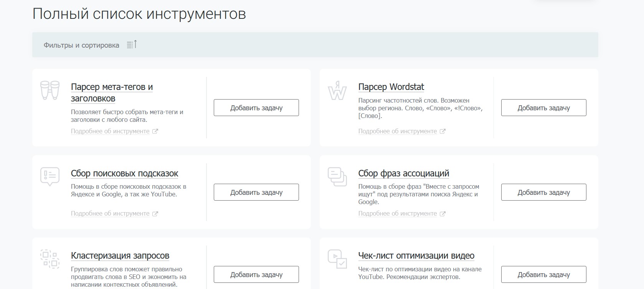Click the Wordstat parser W icon
Viewport: 644px width, 289px height.
coord(337,91)
